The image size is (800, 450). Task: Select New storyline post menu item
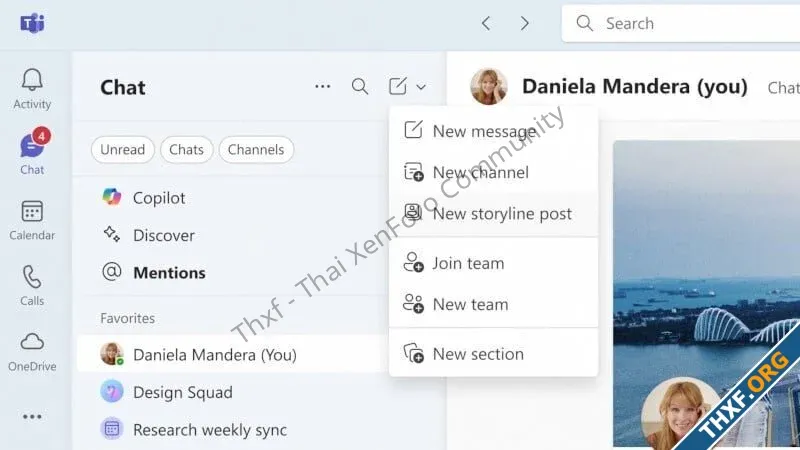[493, 214]
